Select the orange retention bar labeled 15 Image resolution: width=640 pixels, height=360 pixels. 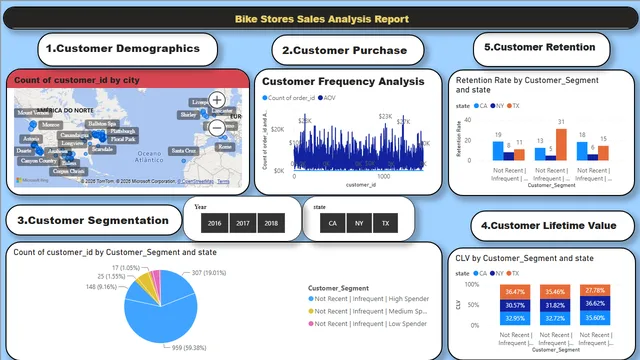pos(603,153)
